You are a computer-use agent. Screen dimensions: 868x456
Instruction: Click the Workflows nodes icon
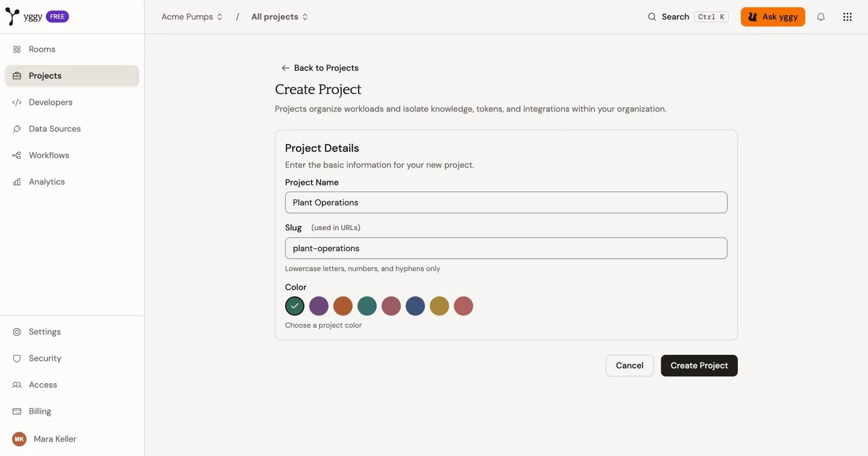pos(17,155)
